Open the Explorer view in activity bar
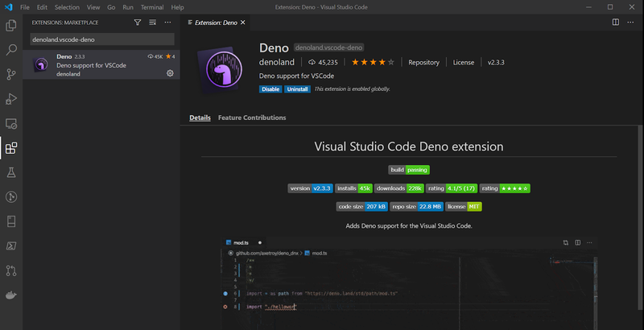 pos(11,25)
